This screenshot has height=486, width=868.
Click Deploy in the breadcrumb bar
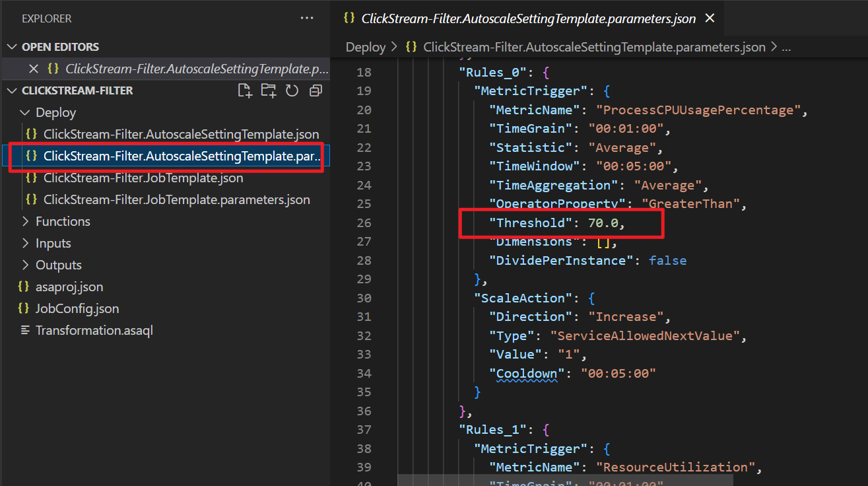[365, 46]
